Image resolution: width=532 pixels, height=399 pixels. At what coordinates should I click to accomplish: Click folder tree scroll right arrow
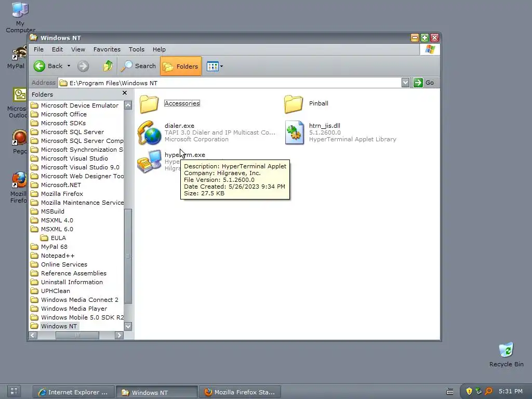[119, 335]
